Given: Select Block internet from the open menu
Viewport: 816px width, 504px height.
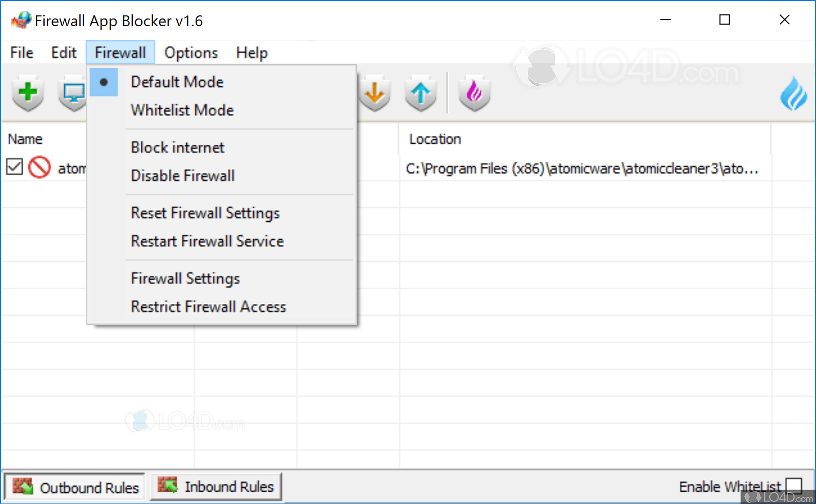Looking at the screenshot, I should (x=177, y=147).
